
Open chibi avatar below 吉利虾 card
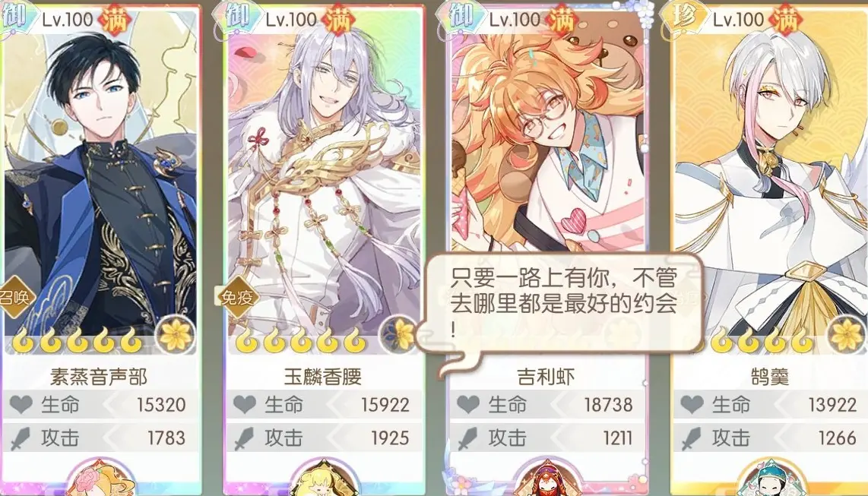coord(547,478)
